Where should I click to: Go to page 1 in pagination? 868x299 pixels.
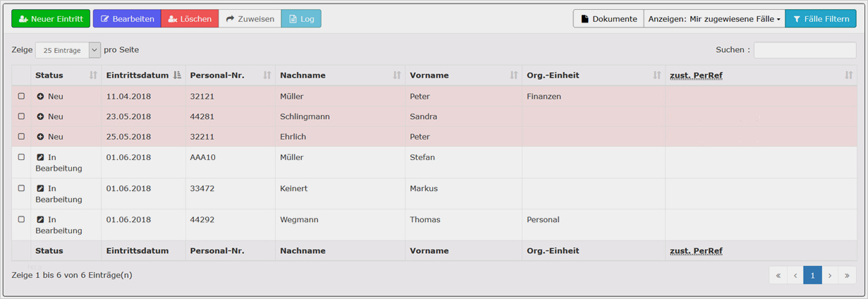tap(812, 276)
